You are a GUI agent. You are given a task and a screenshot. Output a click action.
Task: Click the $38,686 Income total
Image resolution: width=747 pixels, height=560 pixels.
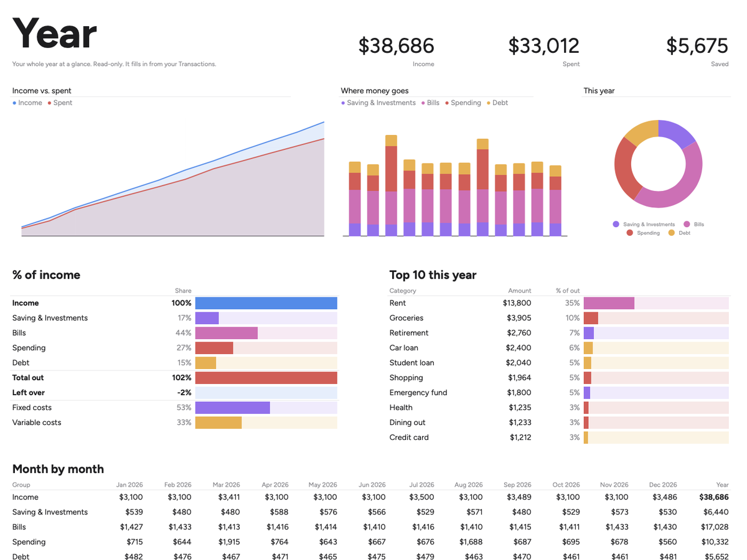click(x=396, y=45)
